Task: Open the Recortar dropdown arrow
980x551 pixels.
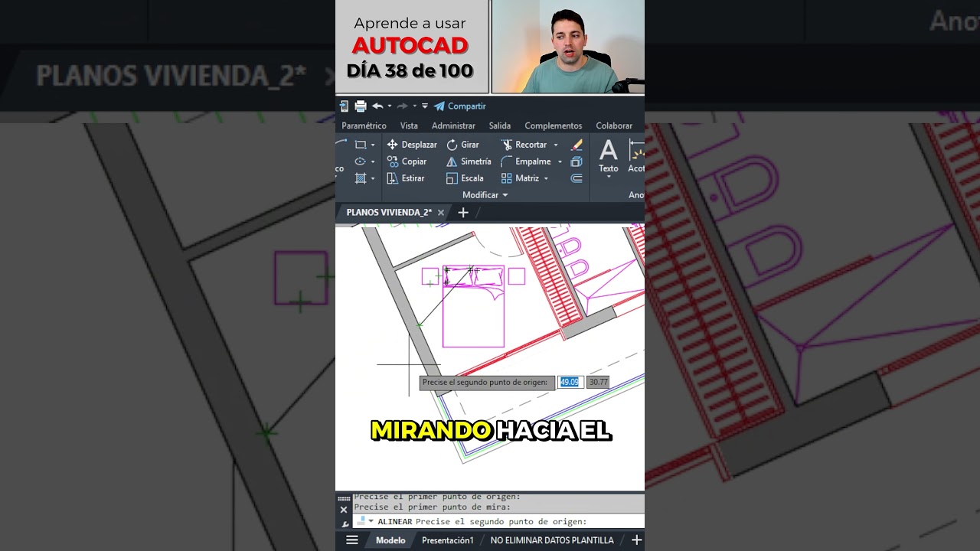Action: [x=556, y=145]
